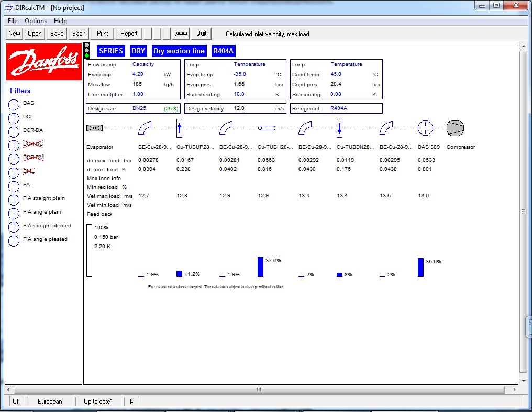
Task: Change condenser t or p Temperature option
Action: (347, 64)
